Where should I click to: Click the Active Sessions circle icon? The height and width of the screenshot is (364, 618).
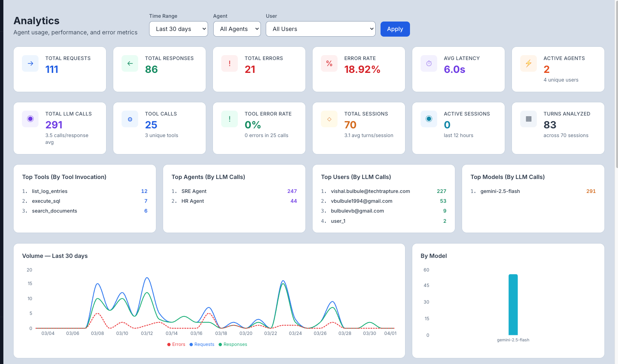point(428,119)
